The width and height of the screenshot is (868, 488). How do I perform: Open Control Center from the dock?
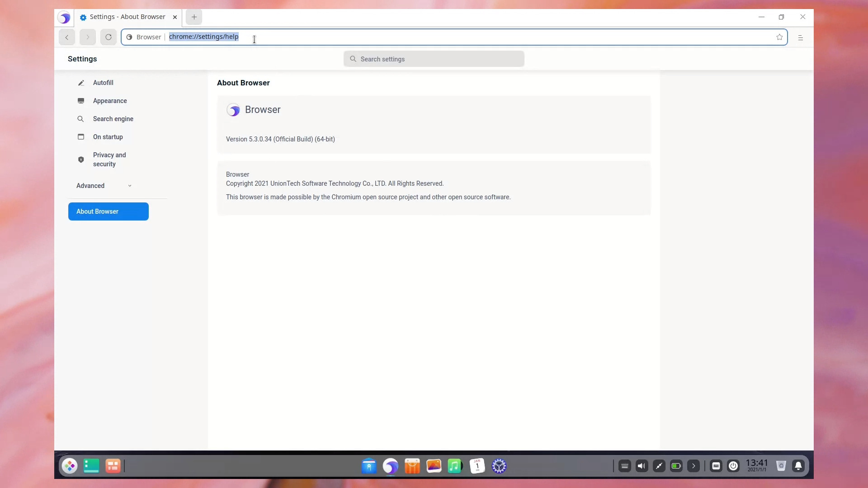click(499, 466)
